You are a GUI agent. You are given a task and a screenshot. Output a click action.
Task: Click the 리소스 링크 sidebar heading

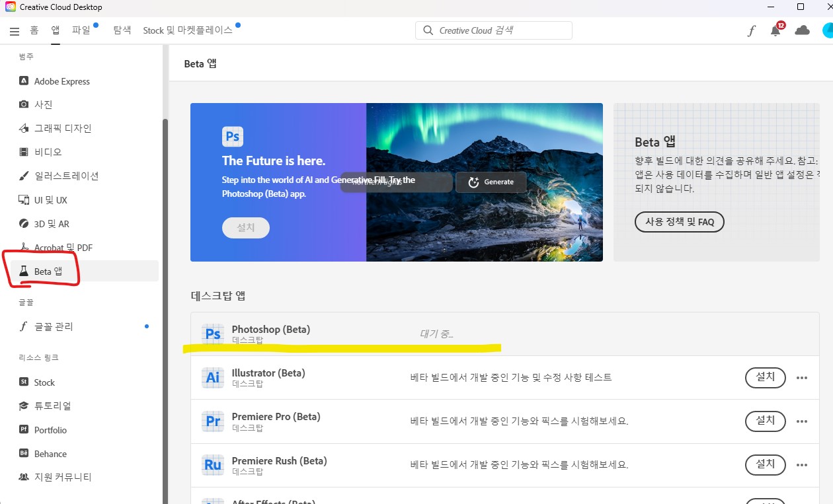tap(38, 357)
